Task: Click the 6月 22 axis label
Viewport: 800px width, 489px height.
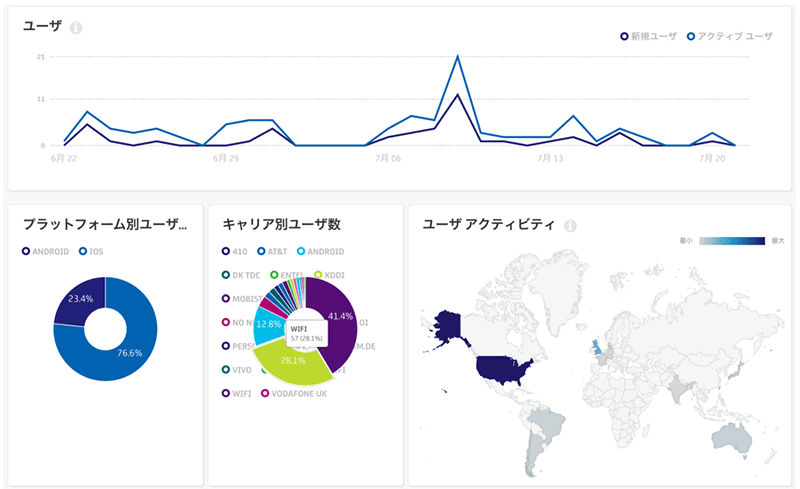Action: pos(64,158)
